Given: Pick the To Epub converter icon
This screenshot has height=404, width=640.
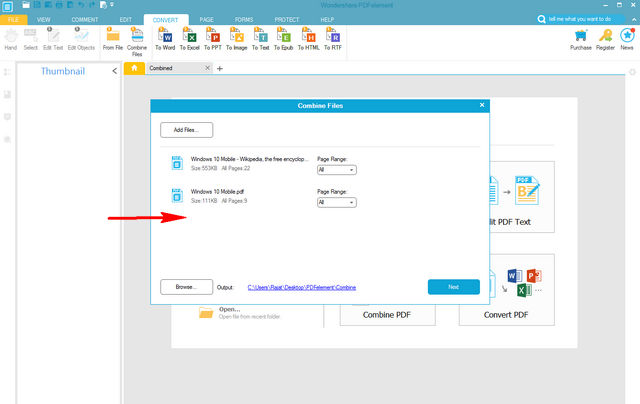Looking at the screenshot, I should (x=284, y=39).
